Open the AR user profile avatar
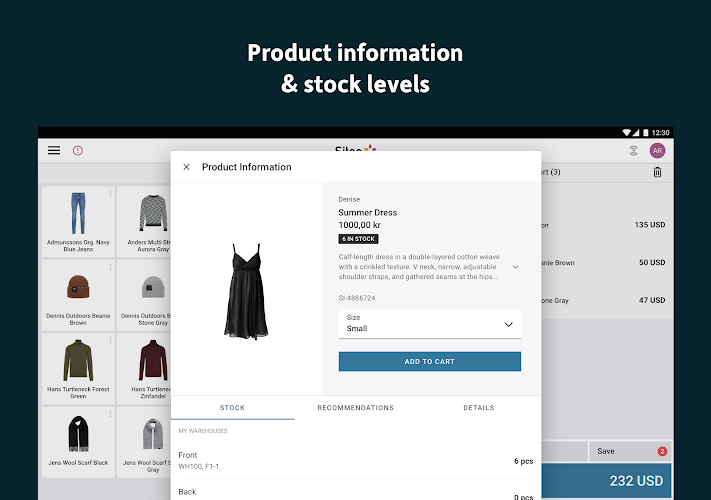This screenshot has height=500, width=711. [x=657, y=151]
